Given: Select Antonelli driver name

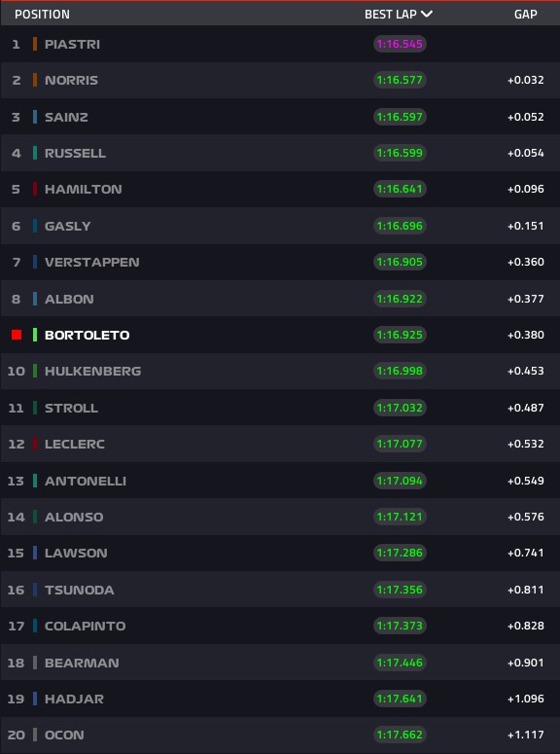Looking at the screenshot, I should tap(86, 481).
